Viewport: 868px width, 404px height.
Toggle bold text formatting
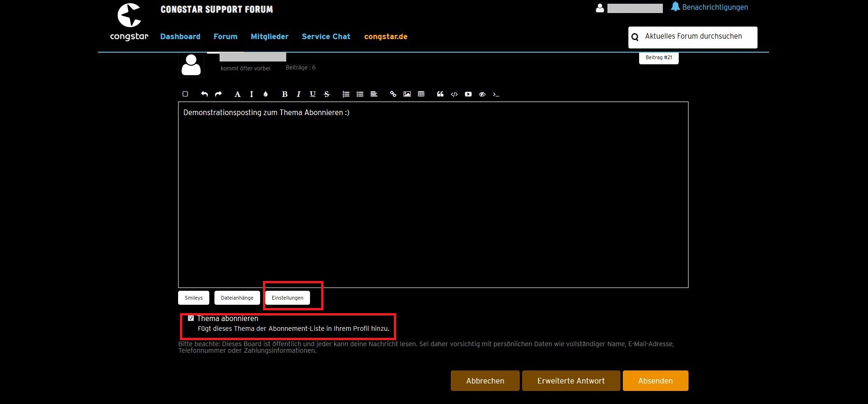tap(284, 94)
